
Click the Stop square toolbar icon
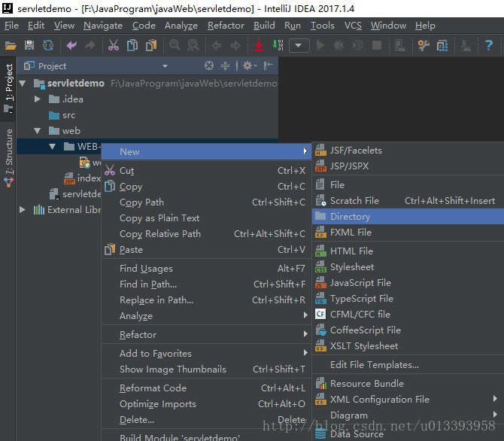pyautogui.click(x=377, y=45)
